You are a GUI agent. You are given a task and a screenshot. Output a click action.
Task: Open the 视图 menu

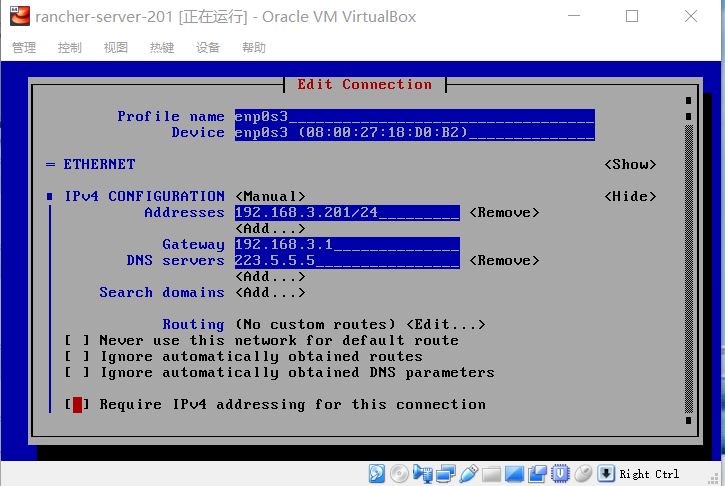pyautogui.click(x=116, y=48)
